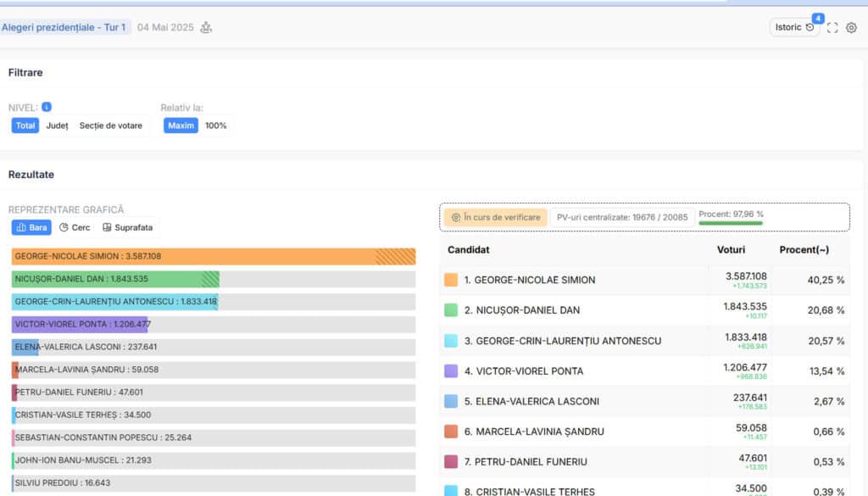Image resolution: width=868 pixels, height=496 pixels.
Task: Select the 100% relative option
Action: point(216,125)
